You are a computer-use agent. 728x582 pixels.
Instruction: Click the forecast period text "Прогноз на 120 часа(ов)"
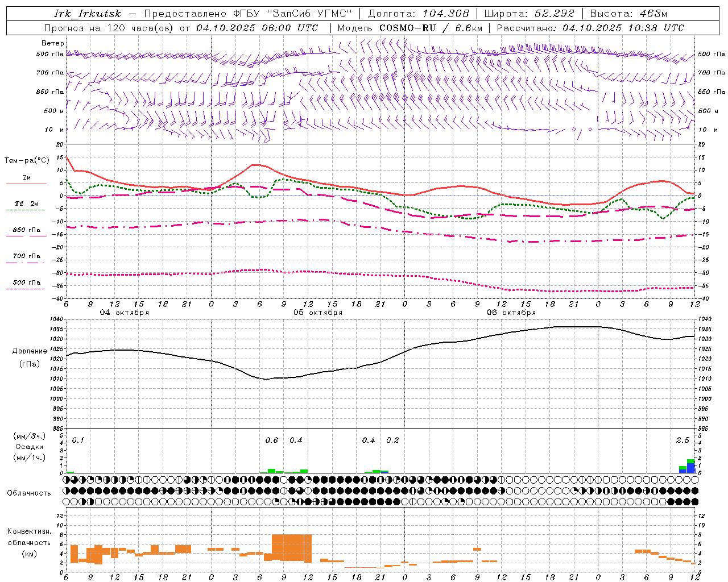coord(109,28)
